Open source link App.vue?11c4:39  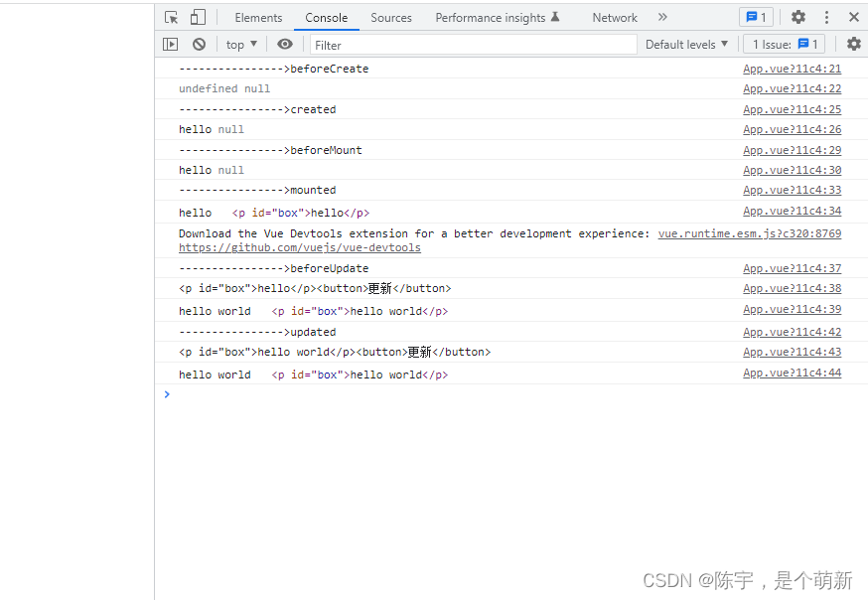793,309
